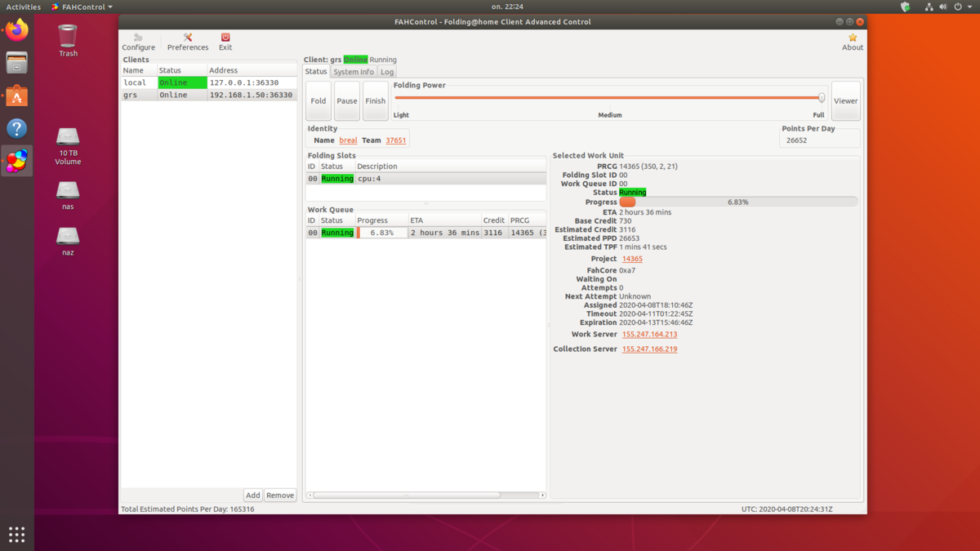
Task: Open collection server 155.247.166.219 link
Action: (649, 349)
